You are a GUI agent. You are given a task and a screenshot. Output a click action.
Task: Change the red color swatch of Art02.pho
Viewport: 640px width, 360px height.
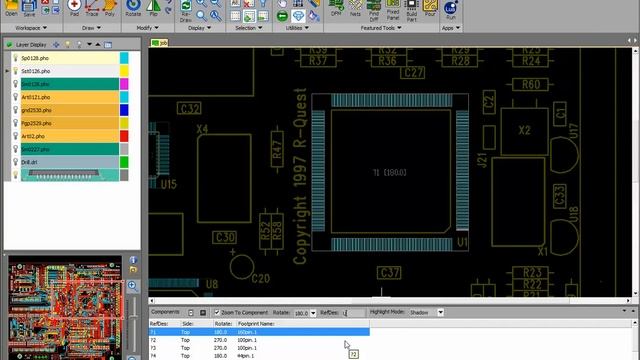coord(124,136)
